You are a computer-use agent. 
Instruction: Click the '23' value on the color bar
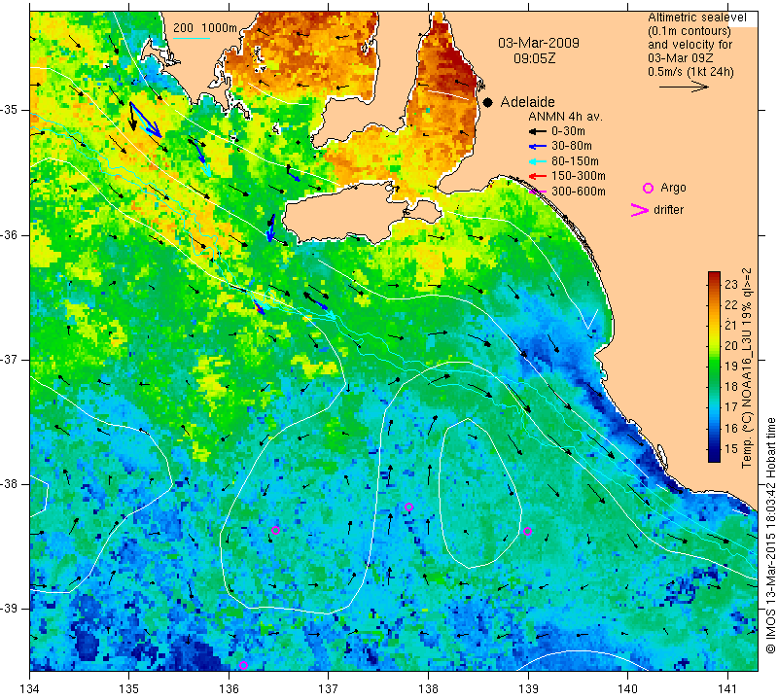pos(731,284)
